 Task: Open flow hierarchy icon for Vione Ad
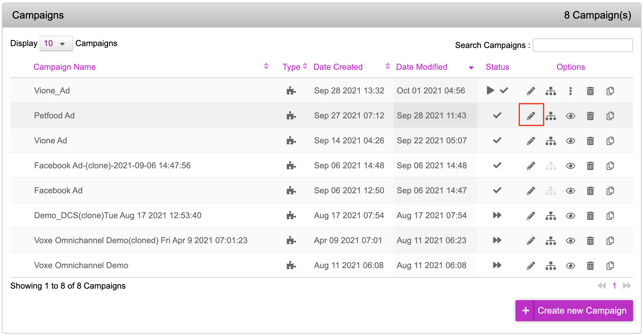[551, 141]
